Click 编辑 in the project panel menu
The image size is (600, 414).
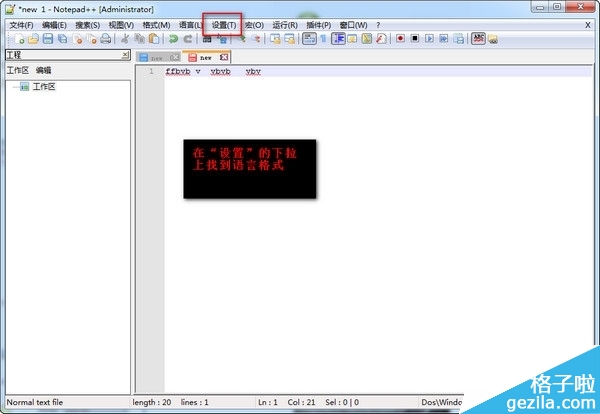(44, 71)
